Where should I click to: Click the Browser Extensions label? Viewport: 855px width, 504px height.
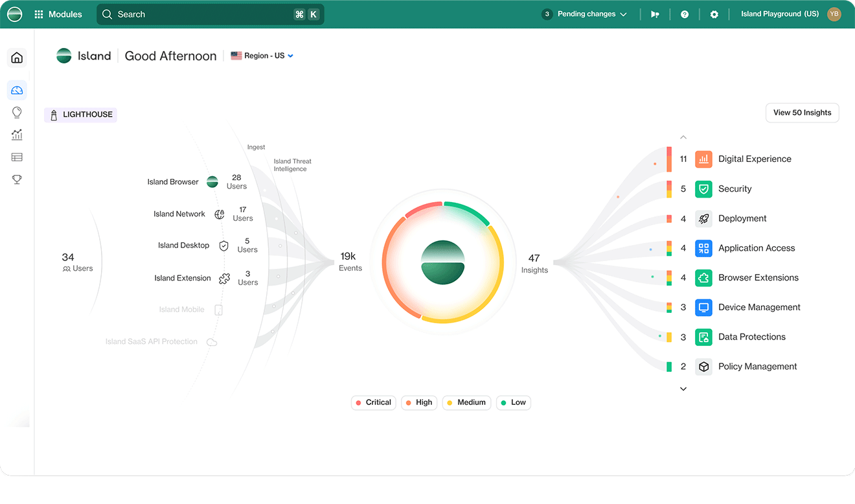[x=758, y=278]
